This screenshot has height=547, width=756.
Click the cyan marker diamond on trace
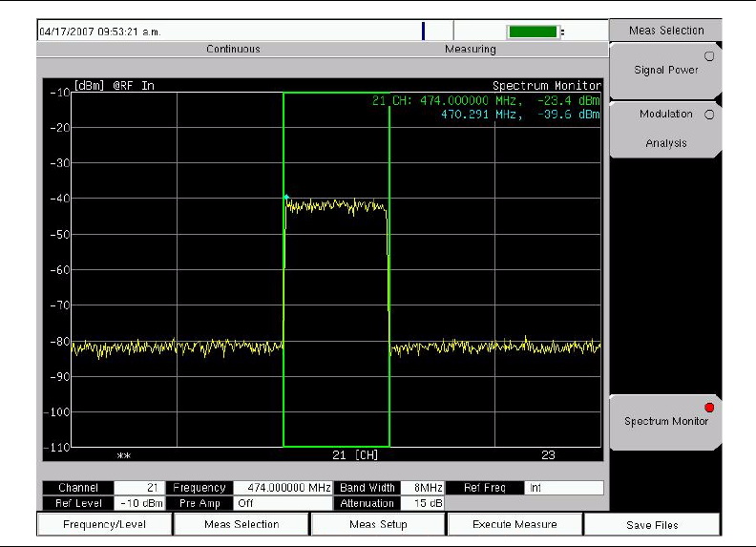pos(285,197)
